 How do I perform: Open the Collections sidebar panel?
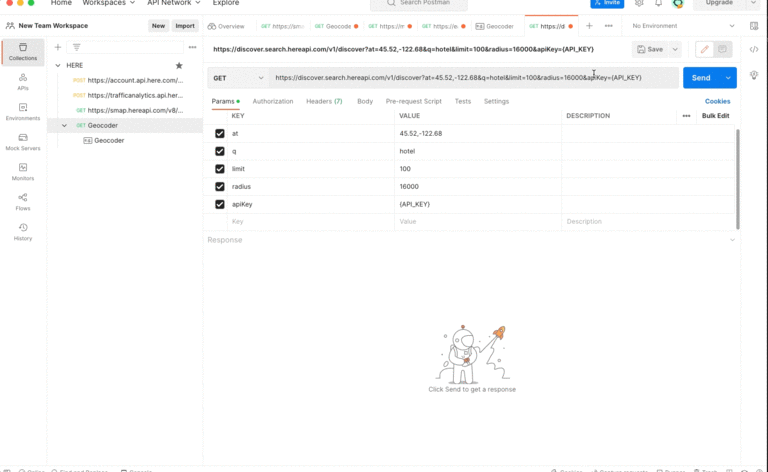coord(23,52)
